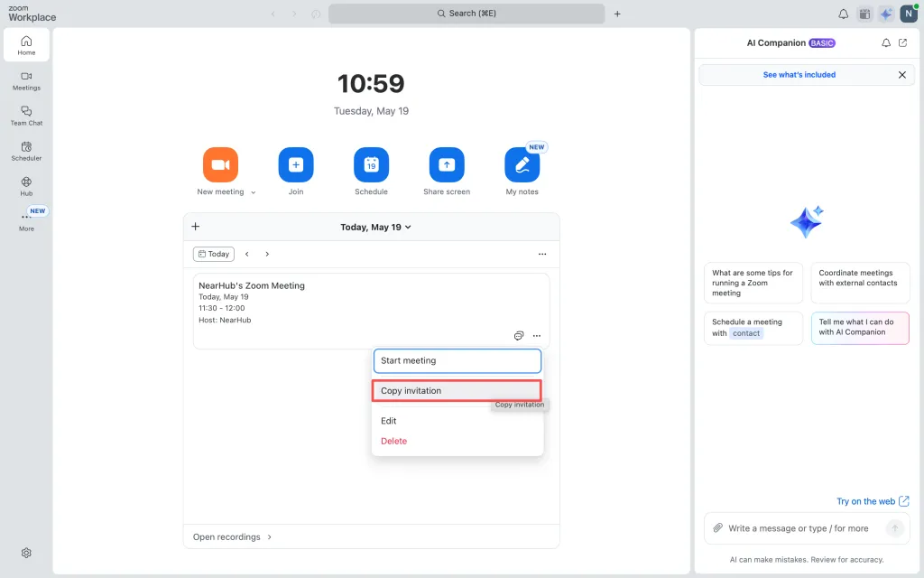Open Meetings in the sidebar
Viewport: 924px width, 578px height.
(26, 80)
